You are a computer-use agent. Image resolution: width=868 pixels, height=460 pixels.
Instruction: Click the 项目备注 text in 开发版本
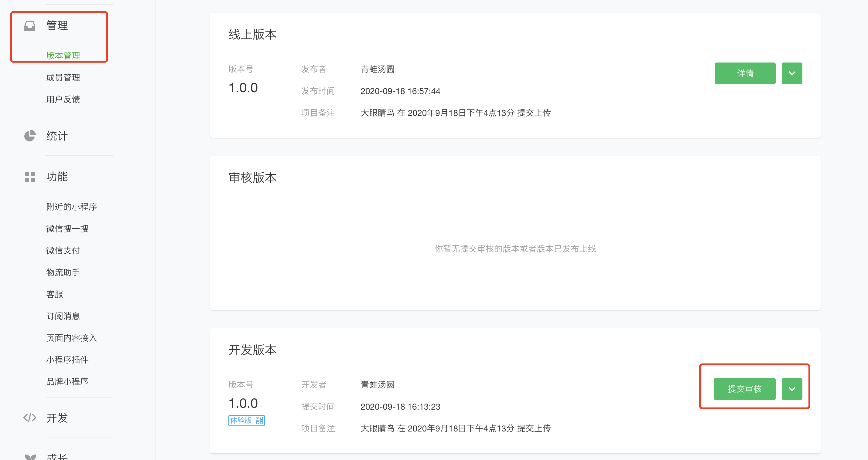[x=456, y=428]
